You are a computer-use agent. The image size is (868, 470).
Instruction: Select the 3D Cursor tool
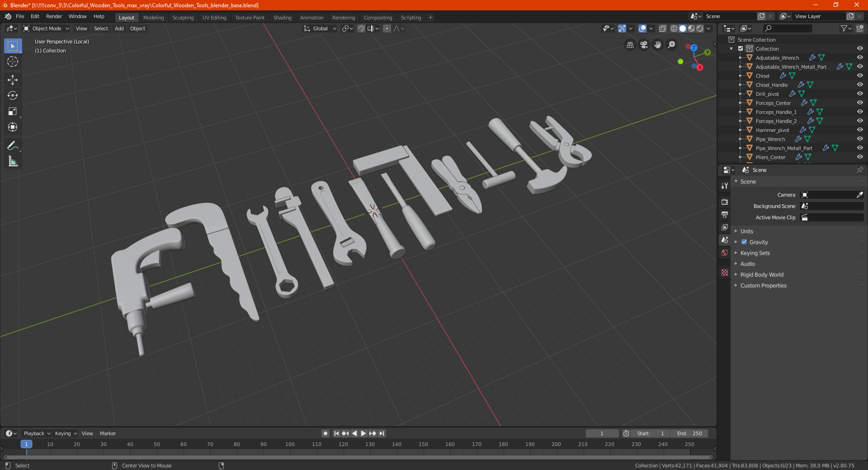click(13, 61)
